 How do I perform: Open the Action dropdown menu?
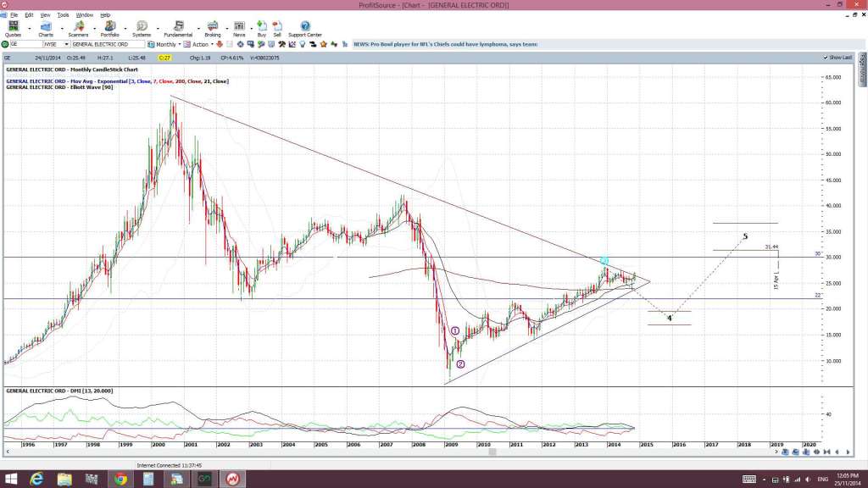pos(212,44)
